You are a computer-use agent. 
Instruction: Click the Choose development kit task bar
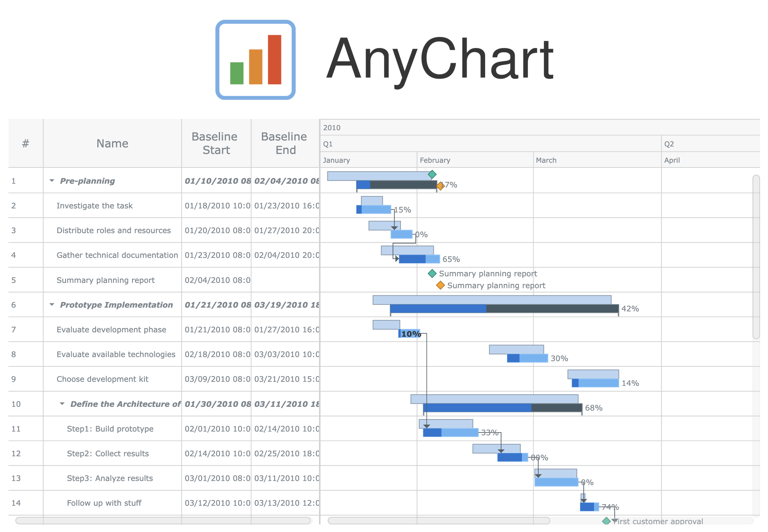click(x=595, y=383)
